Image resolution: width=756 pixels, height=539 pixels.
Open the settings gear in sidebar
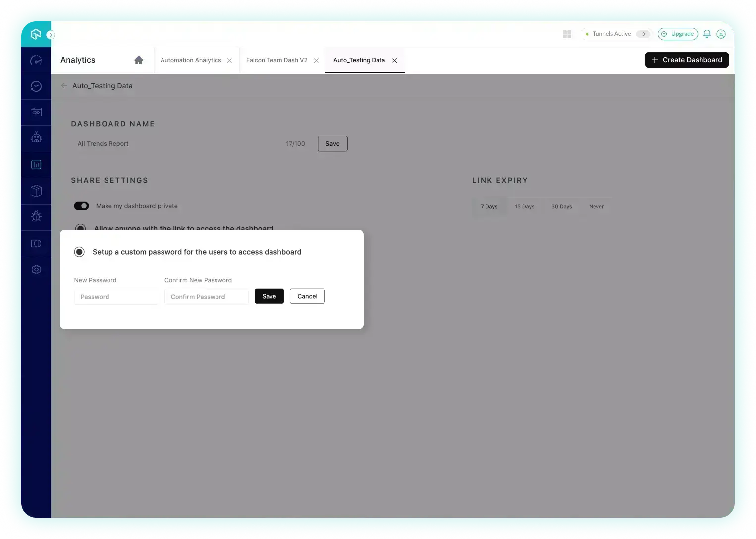click(36, 269)
